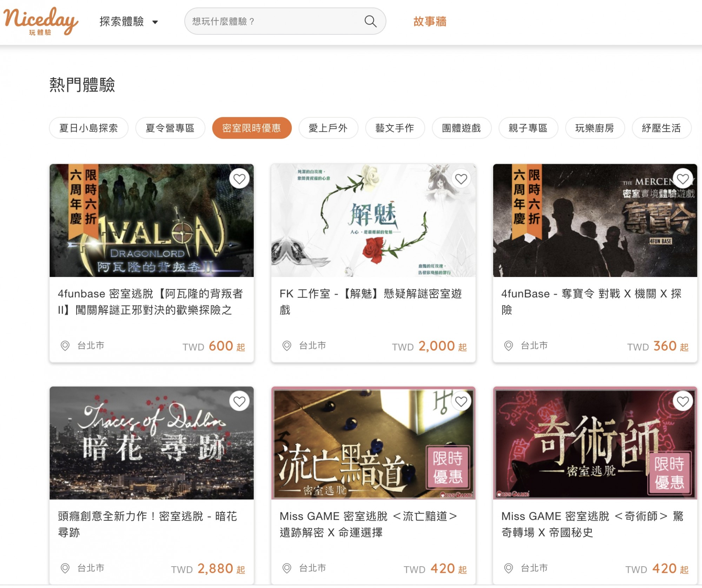Click the TWD 360 起 price
Screen dimensions: 702x588
click(x=658, y=346)
